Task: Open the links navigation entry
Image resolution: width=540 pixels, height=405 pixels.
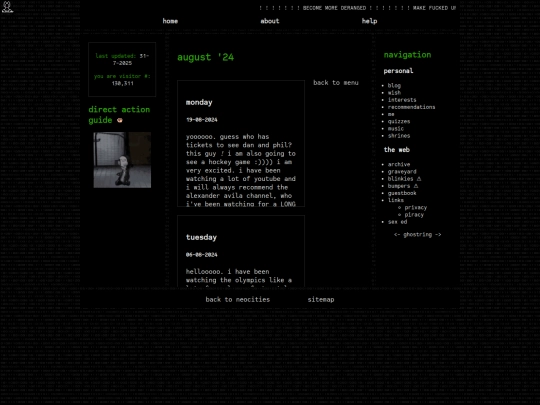Action: tap(396, 200)
